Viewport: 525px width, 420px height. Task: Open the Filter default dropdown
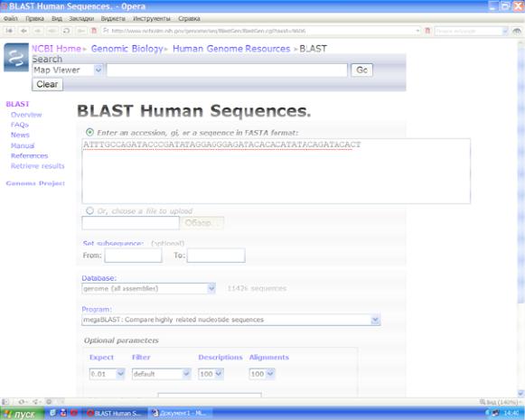click(186, 373)
